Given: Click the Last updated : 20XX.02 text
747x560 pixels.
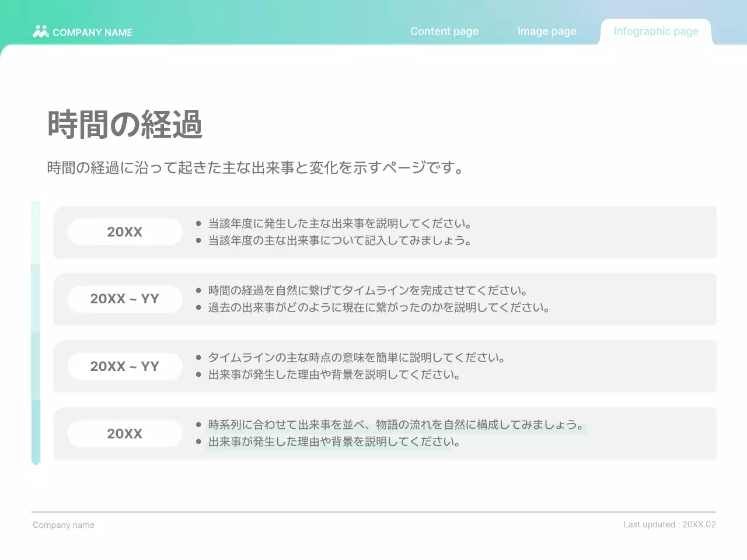Looking at the screenshot, I should [669, 524].
